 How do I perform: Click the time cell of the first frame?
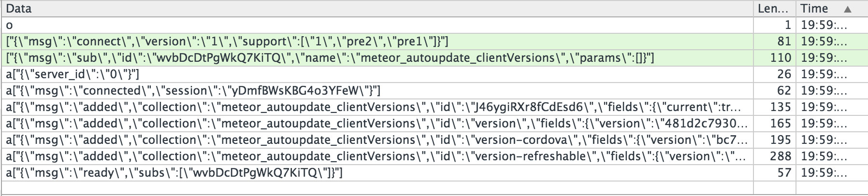tap(832, 25)
